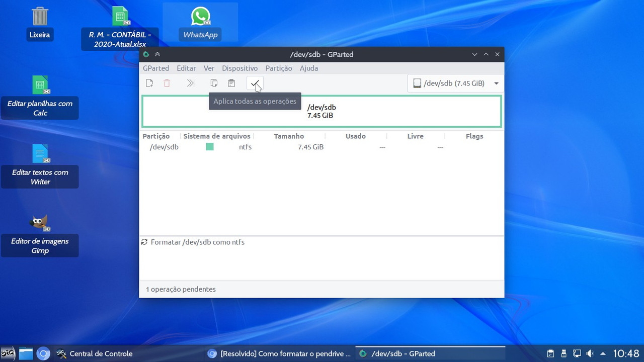644x362 pixels.
Task: Open the start menu at taskbar's left end
Action: [8, 353]
